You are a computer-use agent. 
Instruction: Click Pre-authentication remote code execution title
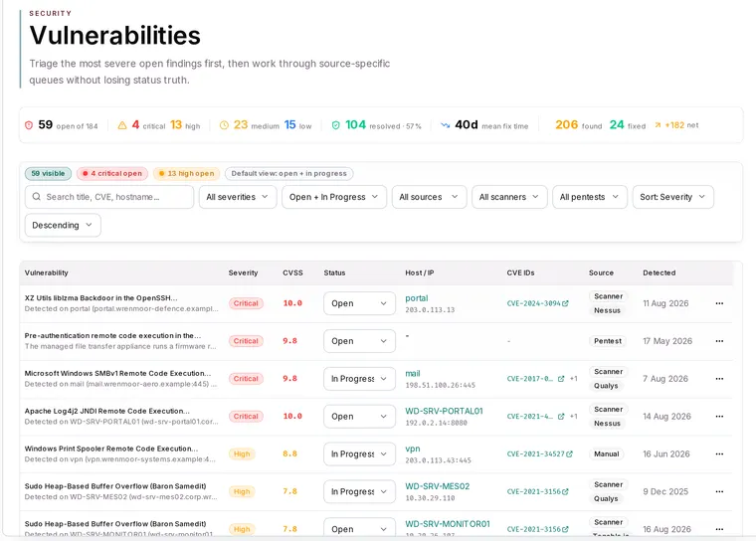(x=112, y=335)
